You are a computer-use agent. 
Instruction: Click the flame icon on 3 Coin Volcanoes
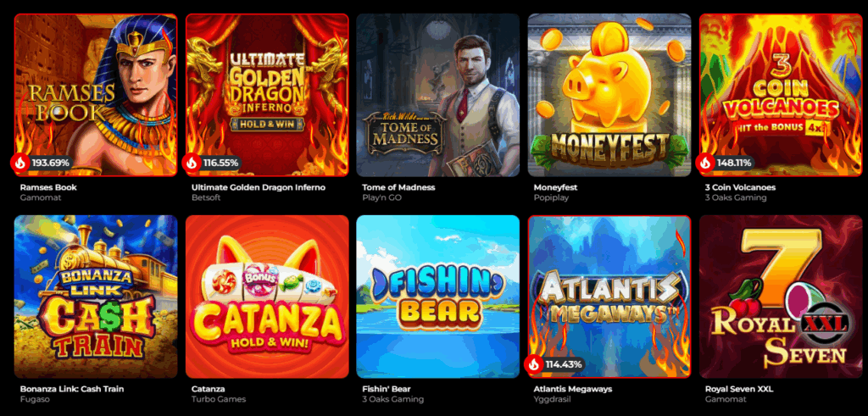pyautogui.click(x=704, y=163)
